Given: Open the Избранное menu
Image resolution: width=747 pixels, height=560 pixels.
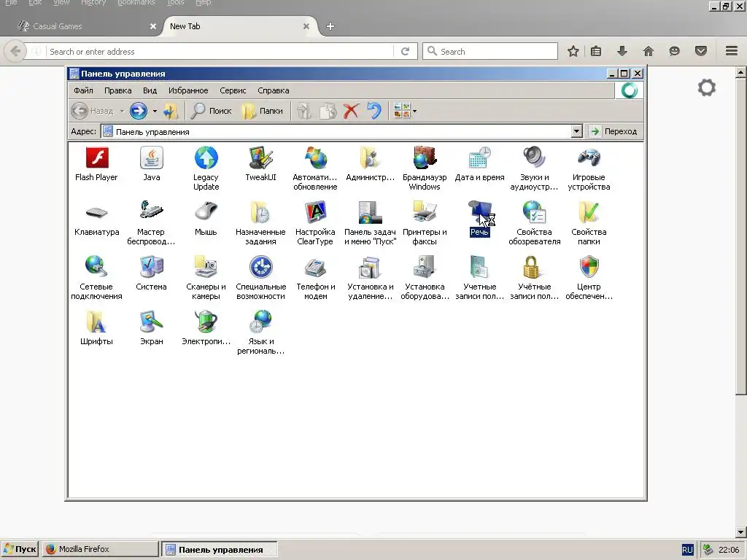Looking at the screenshot, I should [188, 90].
